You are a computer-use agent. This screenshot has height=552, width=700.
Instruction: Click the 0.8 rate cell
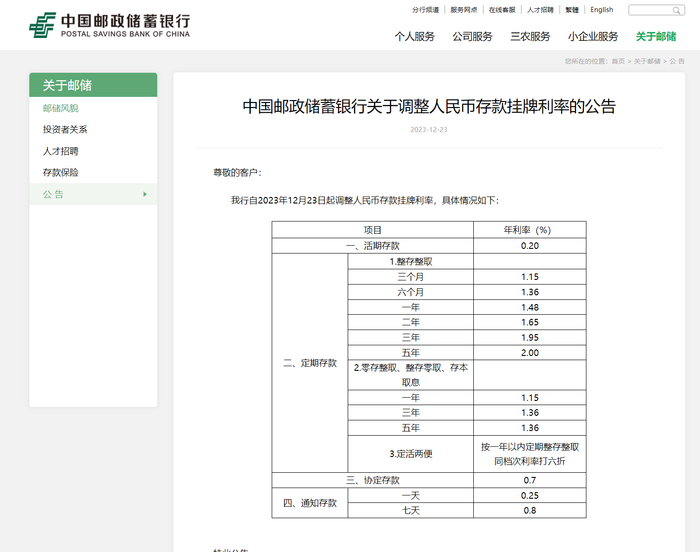click(530, 510)
